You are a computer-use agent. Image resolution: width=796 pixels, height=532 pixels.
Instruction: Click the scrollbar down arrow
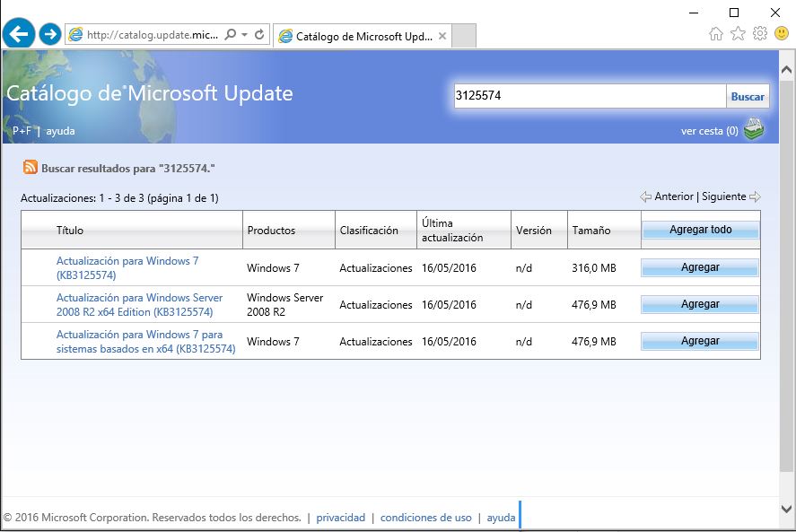(x=786, y=509)
